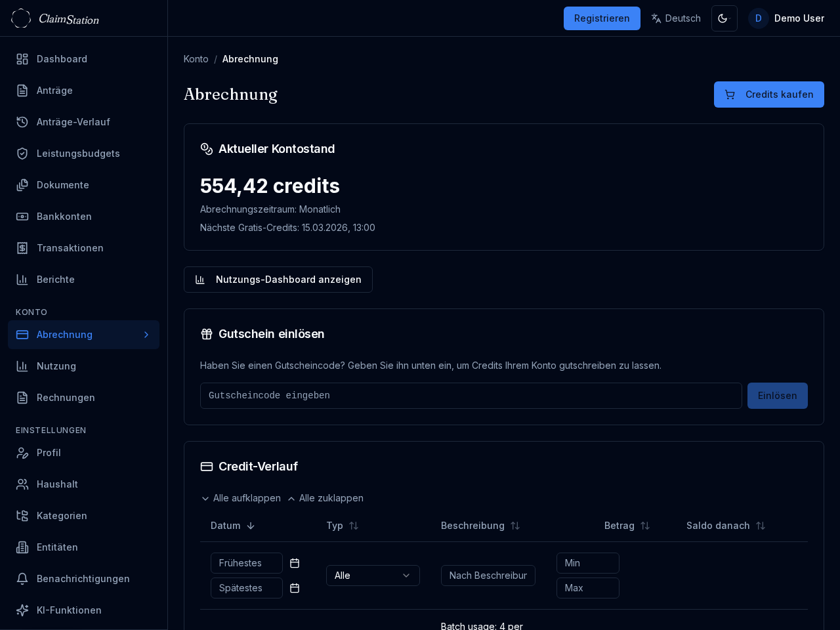
Task: Click the Credits kaufen button
Action: tap(768, 94)
